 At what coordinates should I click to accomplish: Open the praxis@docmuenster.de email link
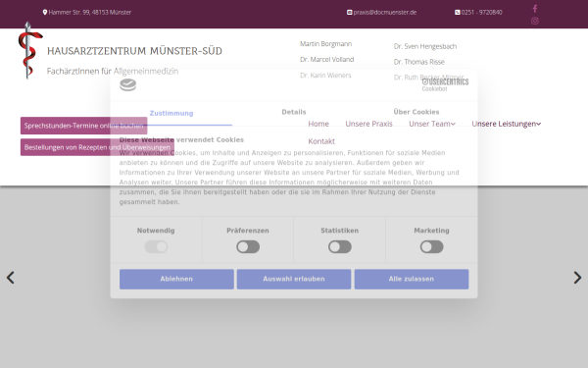point(385,12)
